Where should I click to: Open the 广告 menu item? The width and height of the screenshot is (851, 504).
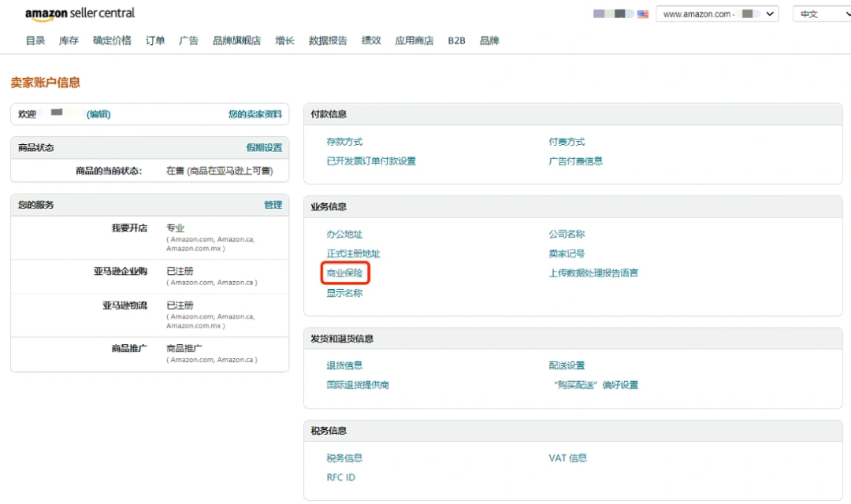pyautogui.click(x=188, y=40)
